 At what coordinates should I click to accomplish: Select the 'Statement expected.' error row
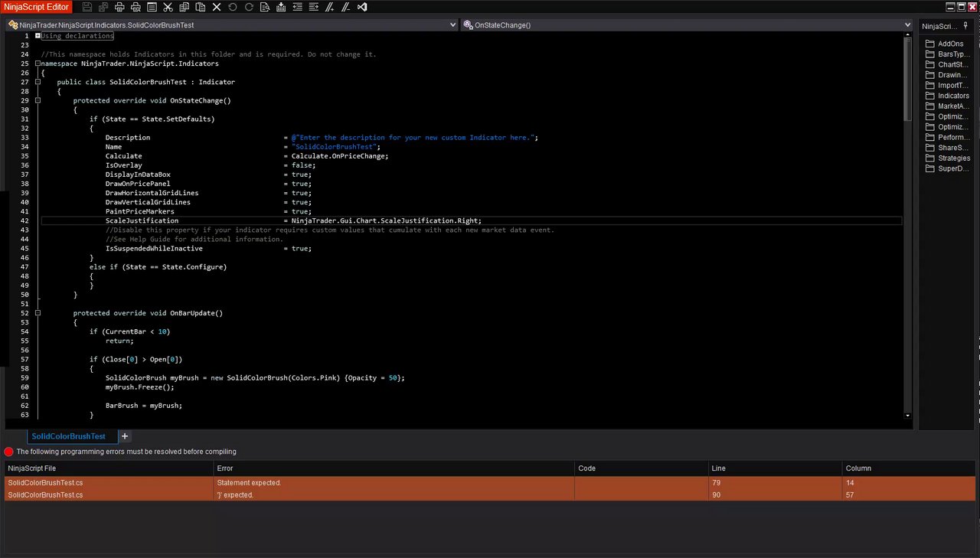click(383, 483)
